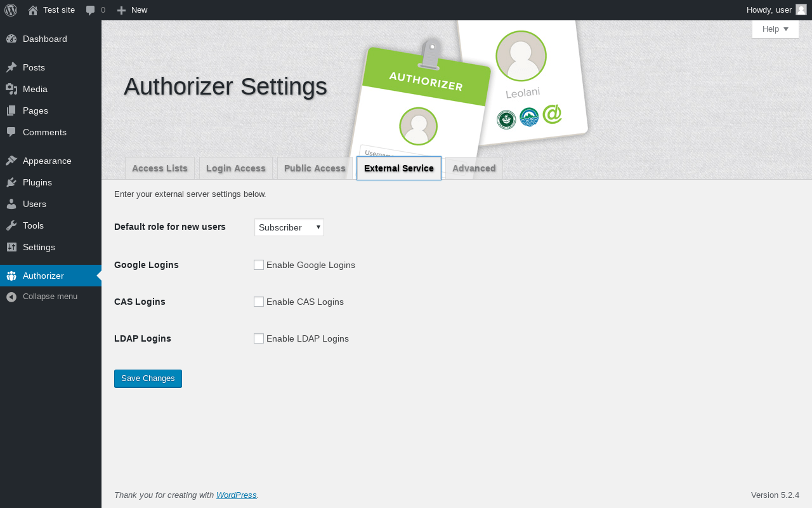The image size is (812, 508).
Task: Open the Plugins menu label
Action: pyautogui.click(x=37, y=182)
